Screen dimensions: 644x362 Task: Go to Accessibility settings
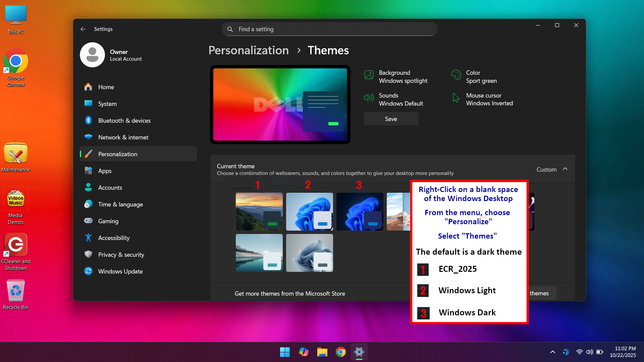click(x=114, y=238)
